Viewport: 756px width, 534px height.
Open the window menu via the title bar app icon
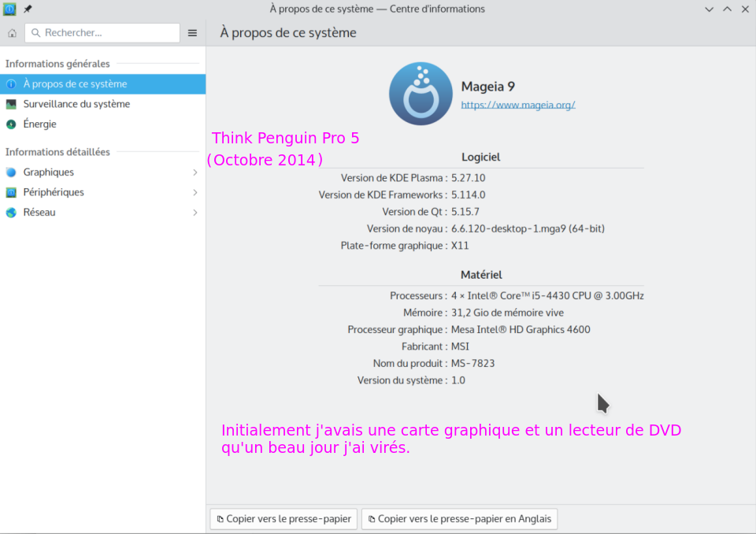(10, 9)
